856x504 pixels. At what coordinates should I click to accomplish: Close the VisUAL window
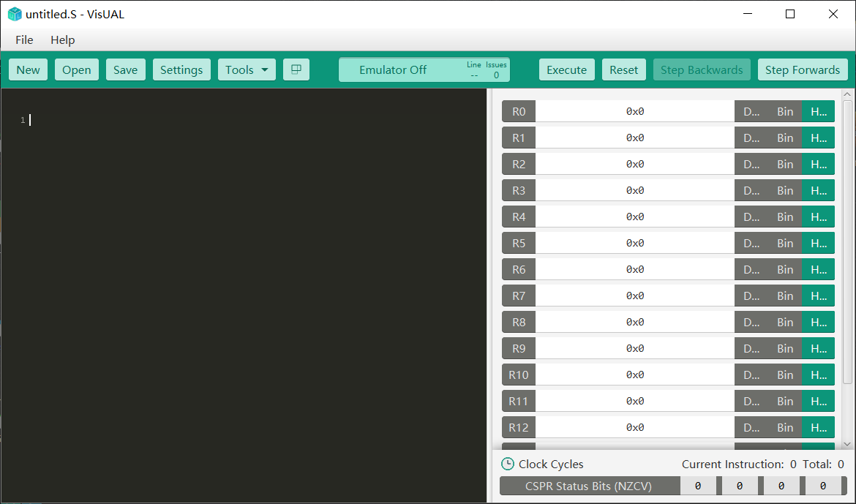point(833,14)
